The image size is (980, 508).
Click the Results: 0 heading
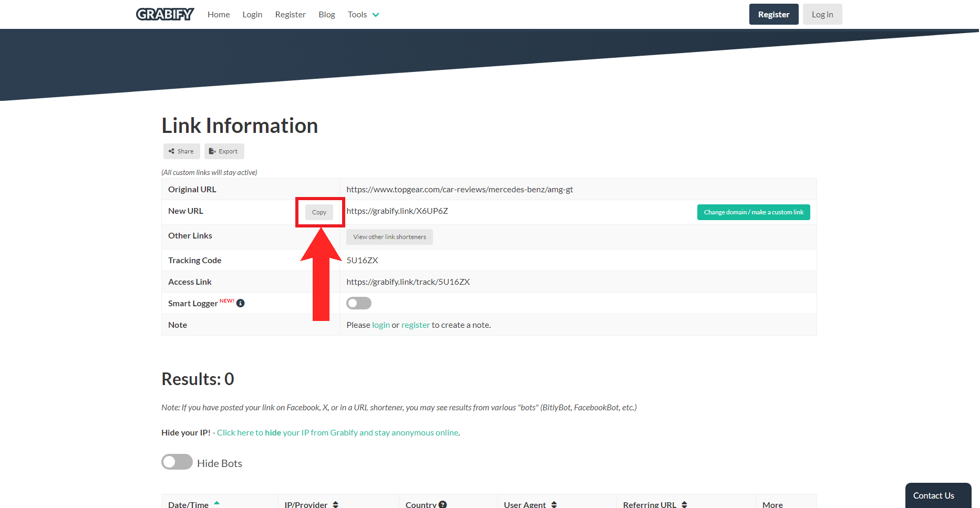[198, 379]
